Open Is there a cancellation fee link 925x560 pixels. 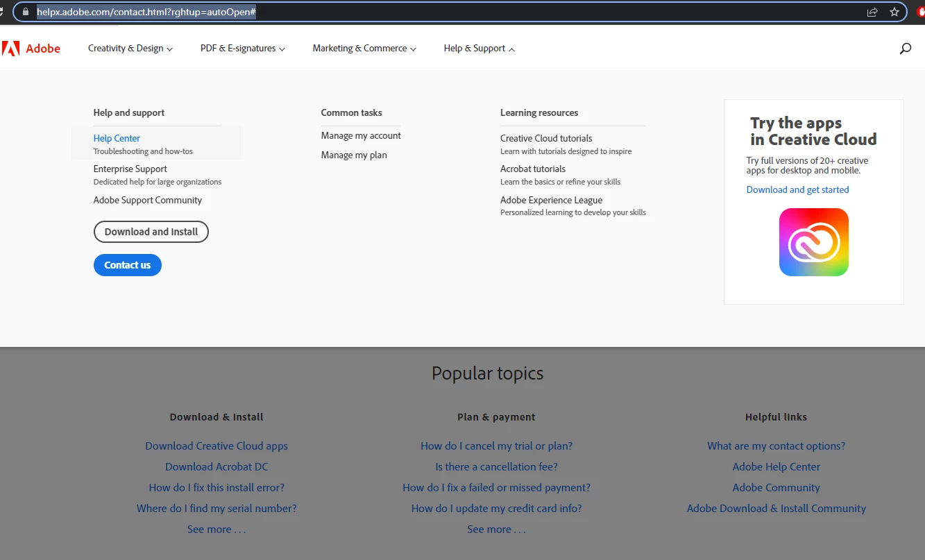click(496, 467)
